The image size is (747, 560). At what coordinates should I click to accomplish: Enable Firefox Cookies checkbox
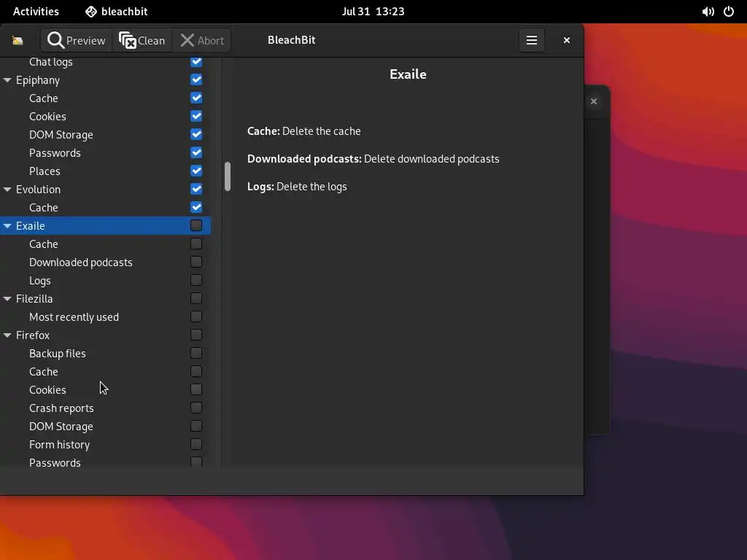pyautogui.click(x=196, y=389)
